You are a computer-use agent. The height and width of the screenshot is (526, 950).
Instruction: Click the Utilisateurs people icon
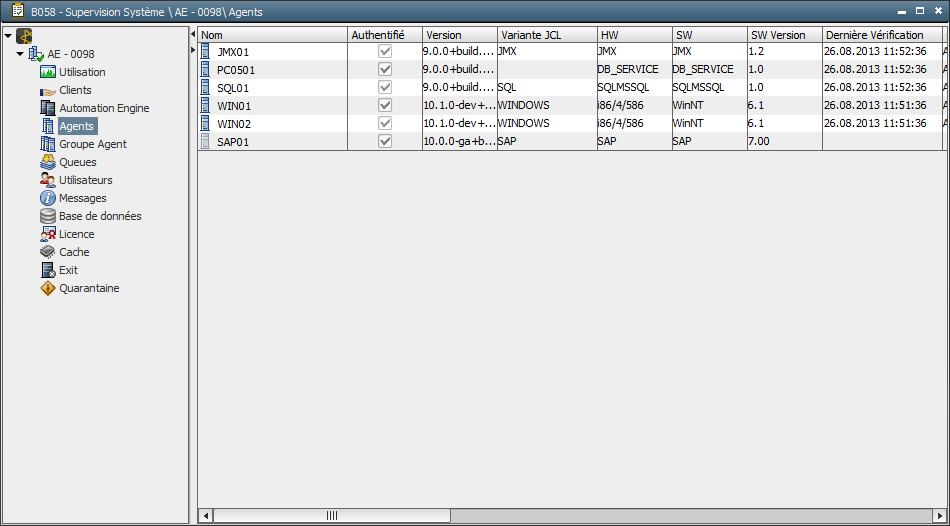(48, 180)
